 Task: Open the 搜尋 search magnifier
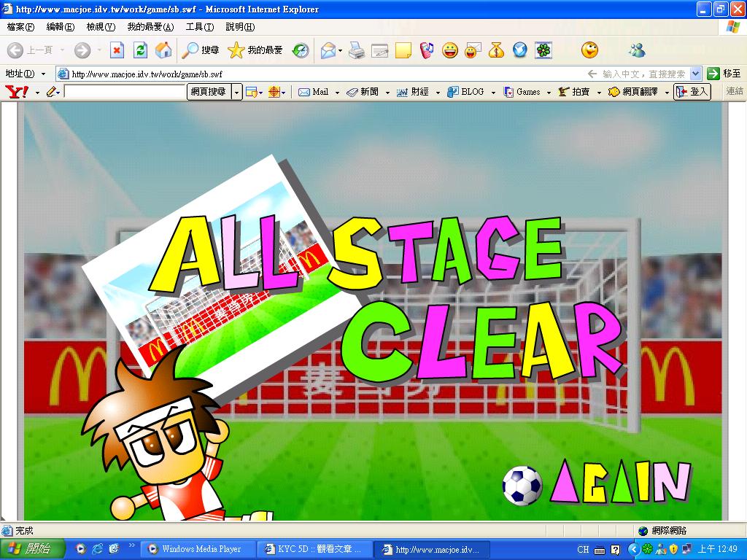pyautogui.click(x=200, y=50)
